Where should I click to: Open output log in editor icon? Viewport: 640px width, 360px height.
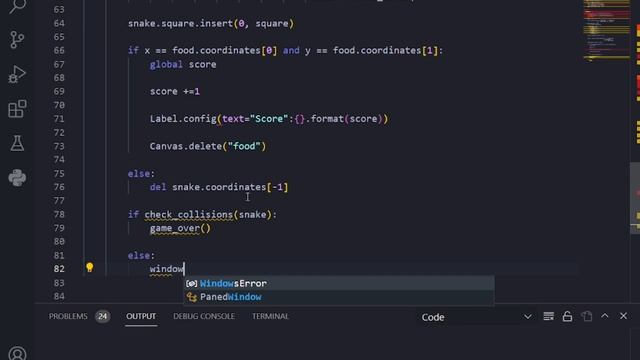click(x=587, y=316)
